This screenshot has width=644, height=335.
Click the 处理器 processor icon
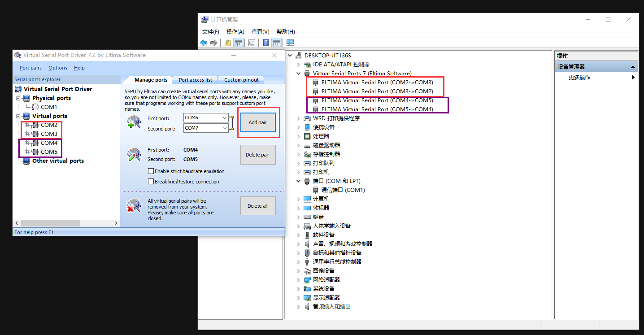[307, 136]
